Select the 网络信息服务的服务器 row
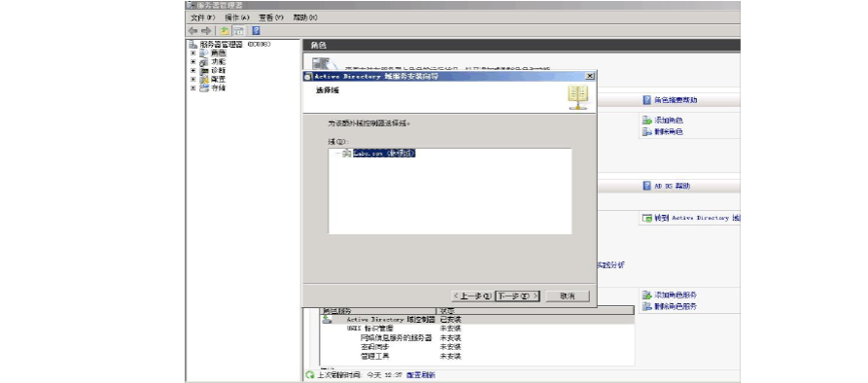 point(477,337)
